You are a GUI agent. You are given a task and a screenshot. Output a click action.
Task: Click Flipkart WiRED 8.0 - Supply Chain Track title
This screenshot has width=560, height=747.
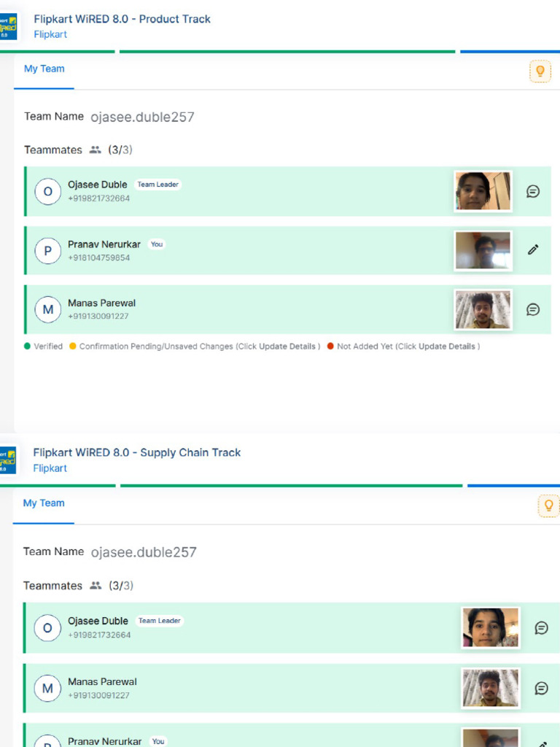tap(136, 452)
